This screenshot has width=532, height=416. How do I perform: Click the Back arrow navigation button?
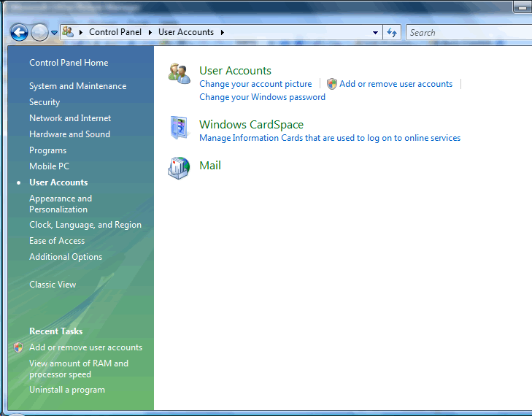(20, 32)
